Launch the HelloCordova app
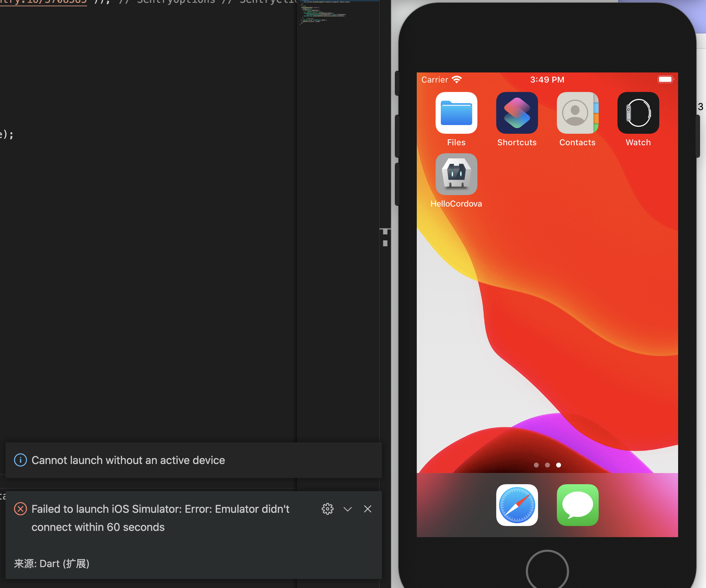 (456, 174)
